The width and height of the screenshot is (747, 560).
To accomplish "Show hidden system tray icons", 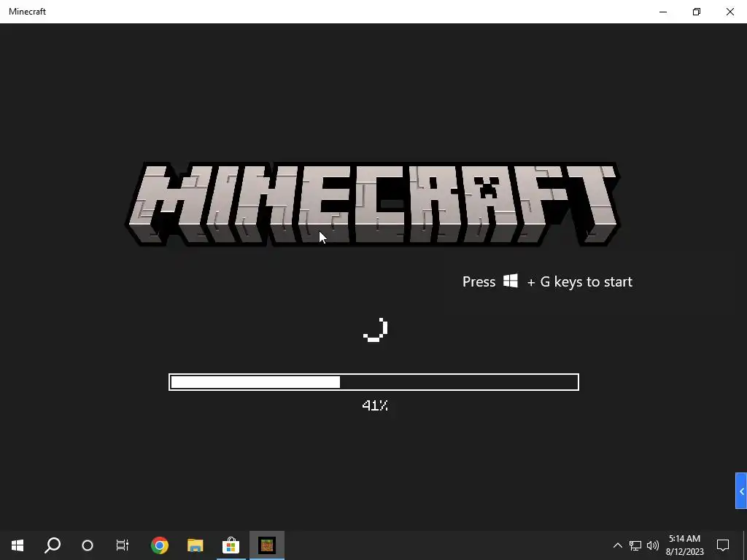I will (x=617, y=545).
